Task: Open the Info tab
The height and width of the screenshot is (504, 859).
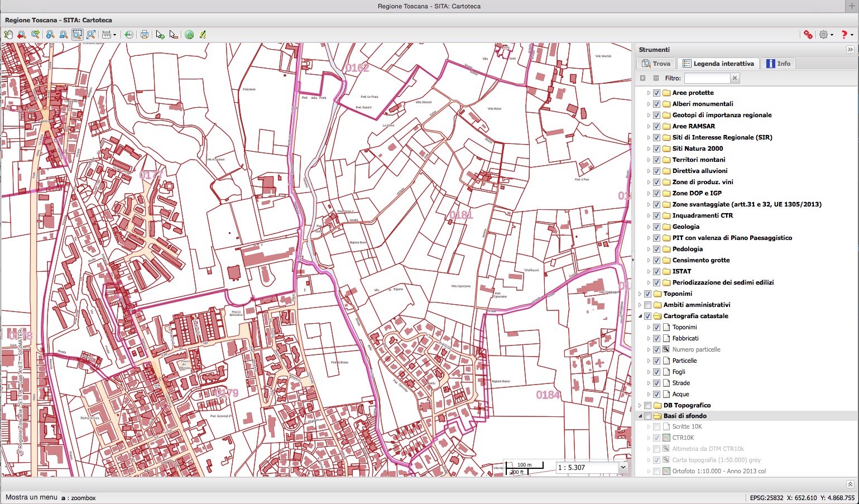Action: [778, 64]
